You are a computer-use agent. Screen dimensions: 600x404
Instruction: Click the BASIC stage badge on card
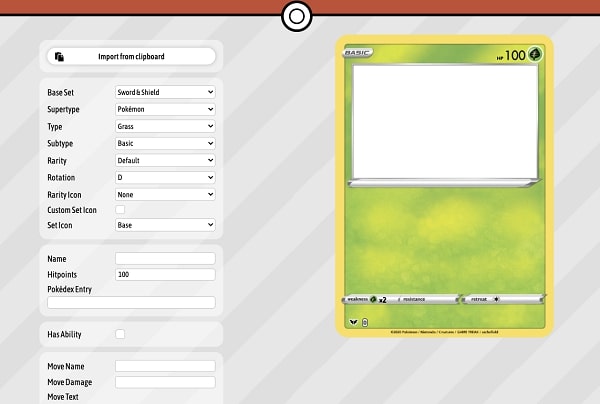click(x=357, y=53)
